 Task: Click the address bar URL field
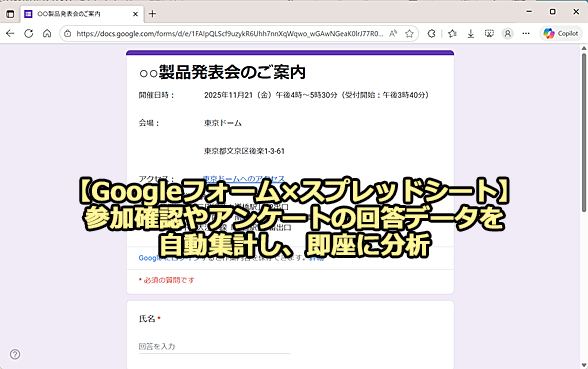[230, 34]
